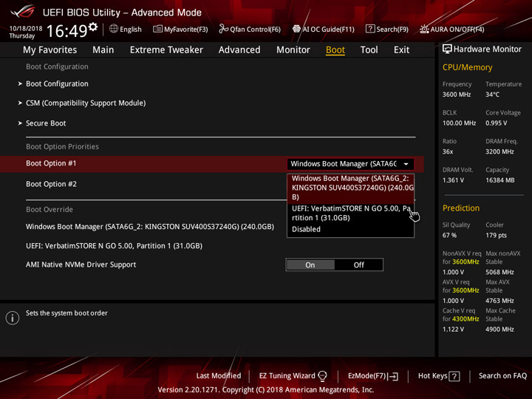This screenshot has height=399, width=532.
Task: Open AI OC Guide brain icon
Action: [x=296, y=29]
